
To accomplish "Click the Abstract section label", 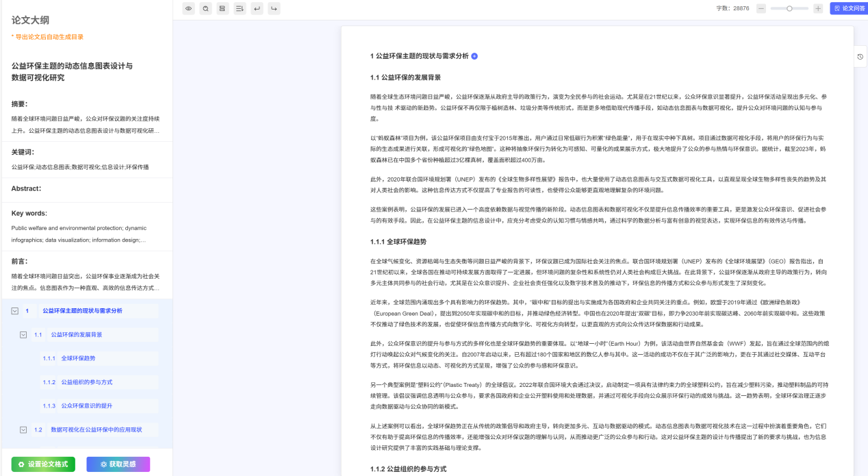I will tap(26, 188).
